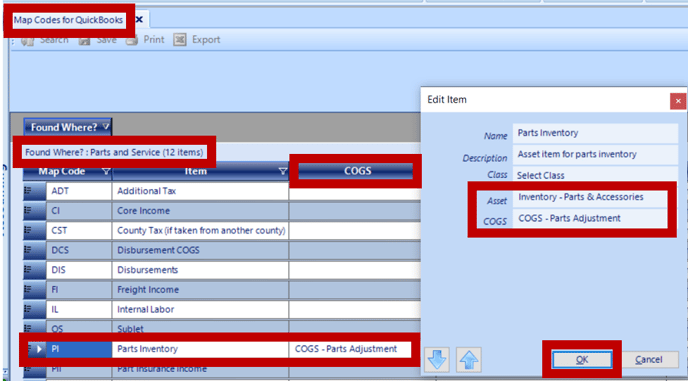This screenshot has height=381, width=688.
Task: Select the DIS map code cell
Action: tap(79, 270)
